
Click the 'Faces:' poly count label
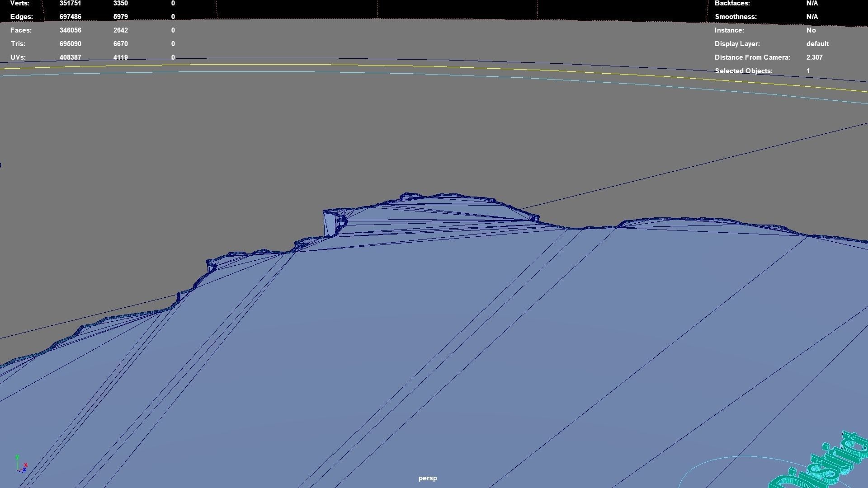tap(21, 30)
